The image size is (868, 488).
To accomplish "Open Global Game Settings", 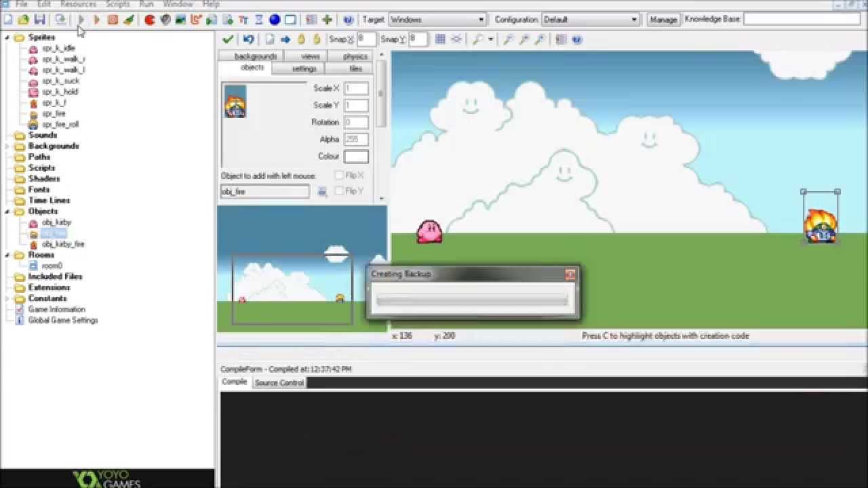I will (x=62, y=320).
